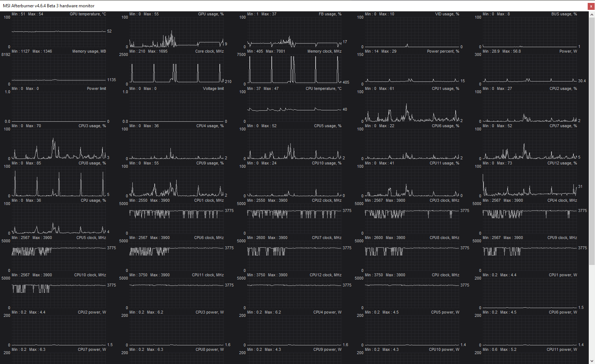Image resolution: width=595 pixels, height=364 pixels.
Task: Close the hardware monitor window
Action: pyautogui.click(x=591, y=6)
